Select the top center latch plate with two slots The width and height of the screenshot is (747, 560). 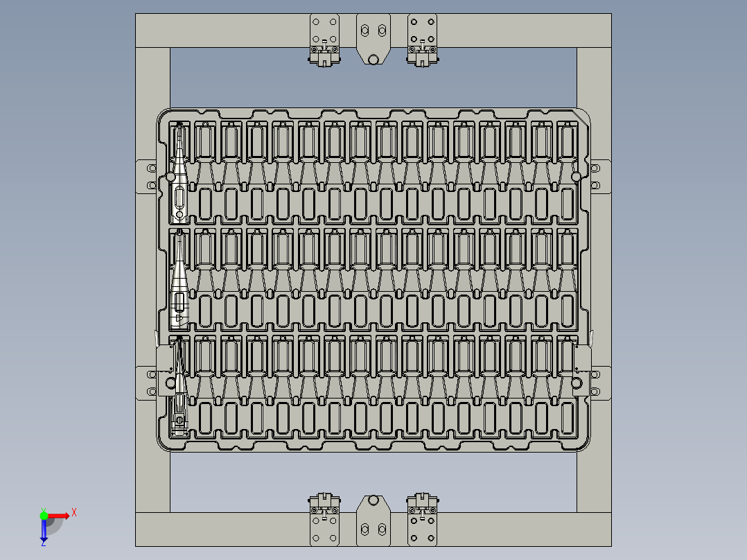(373, 38)
